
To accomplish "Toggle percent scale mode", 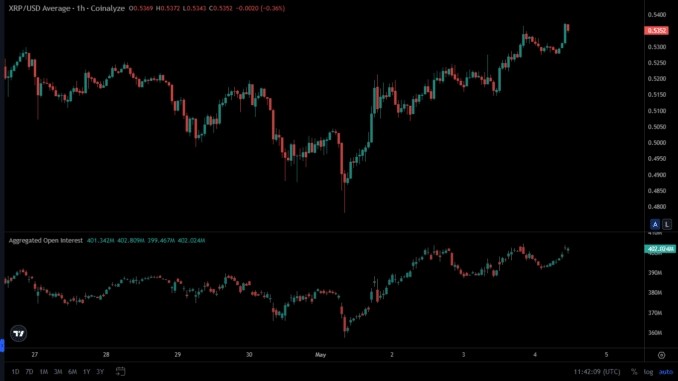I will tap(634, 371).
